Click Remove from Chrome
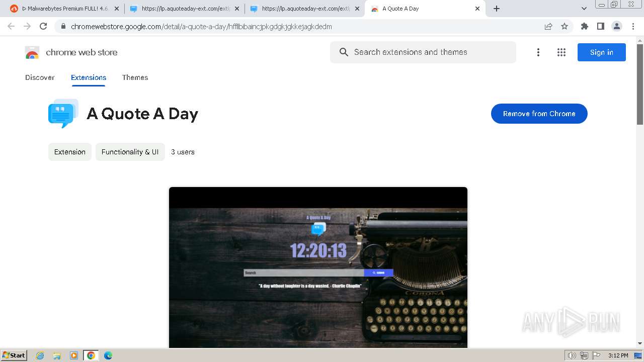This screenshot has height=362, width=644. coord(539,114)
